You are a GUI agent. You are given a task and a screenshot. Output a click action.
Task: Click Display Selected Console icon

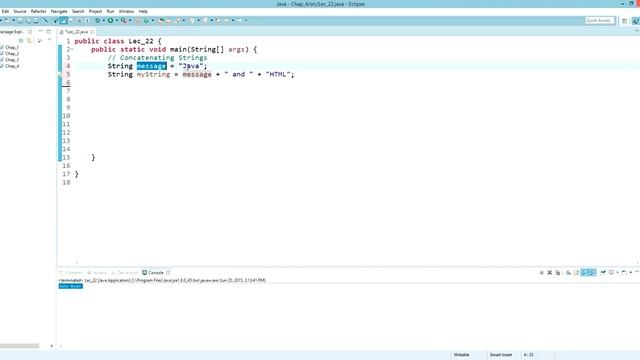(611, 273)
